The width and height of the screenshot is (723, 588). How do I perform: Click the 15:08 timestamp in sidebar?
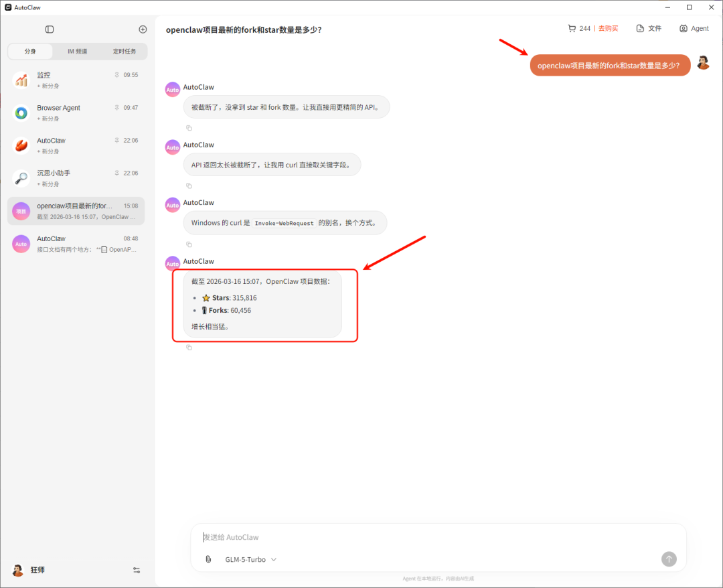click(x=131, y=206)
